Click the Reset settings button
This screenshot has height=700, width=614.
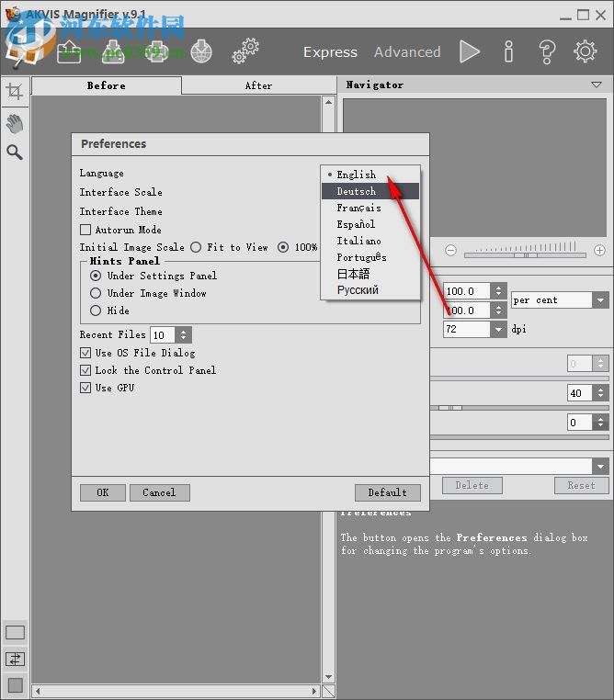point(582,485)
